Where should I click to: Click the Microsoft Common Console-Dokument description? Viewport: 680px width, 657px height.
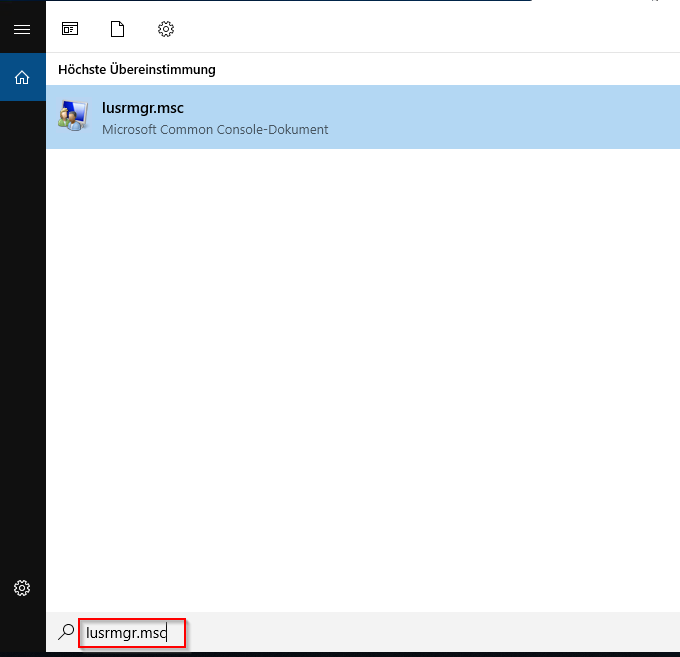215,130
